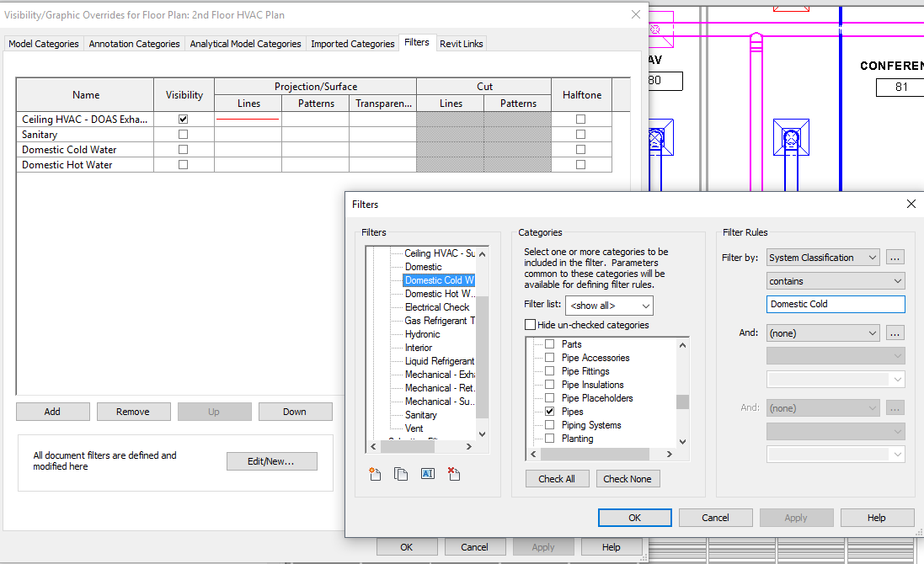Toggle Halftone for Domestic Cold Water row
This screenshot has height=564, width=924.
tap(581, 150)
